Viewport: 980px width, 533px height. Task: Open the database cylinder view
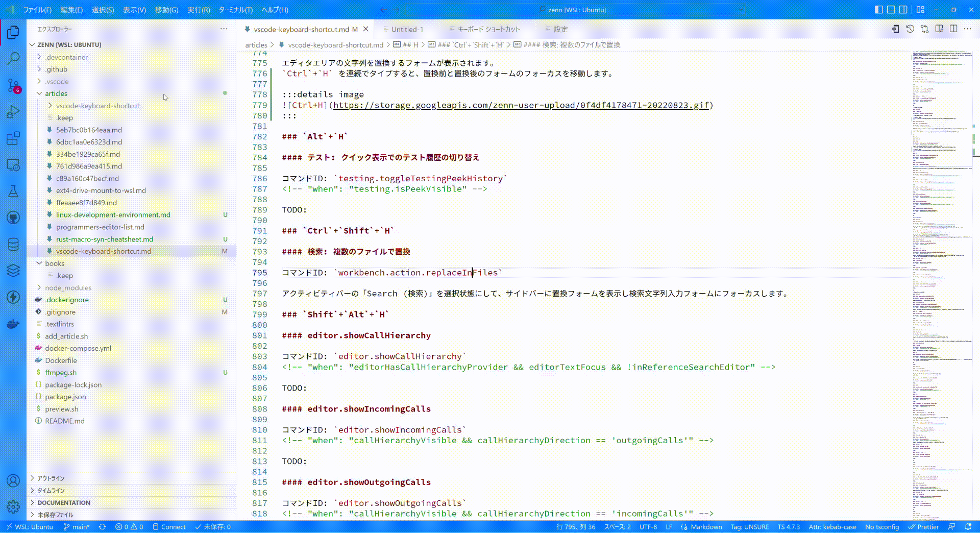(x=13, y=245)
